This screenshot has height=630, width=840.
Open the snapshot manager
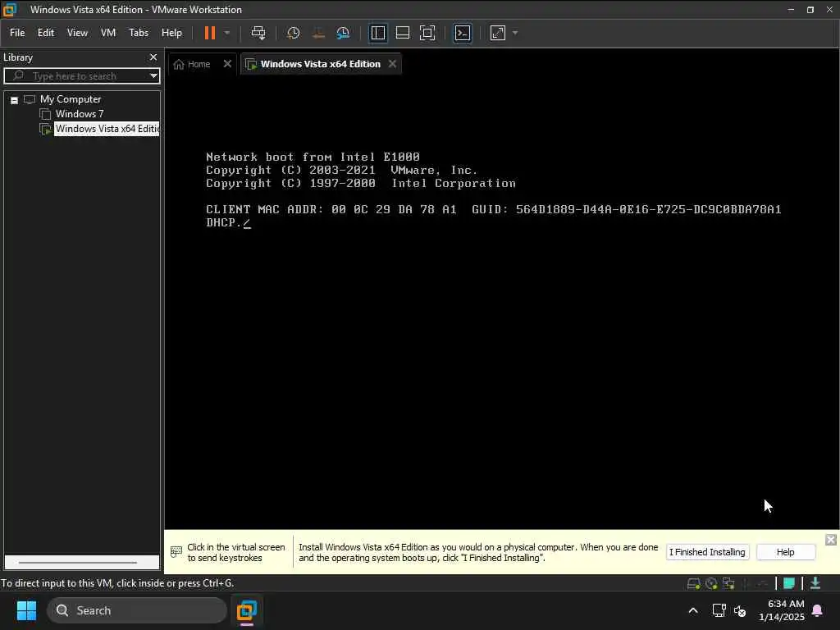343,33
